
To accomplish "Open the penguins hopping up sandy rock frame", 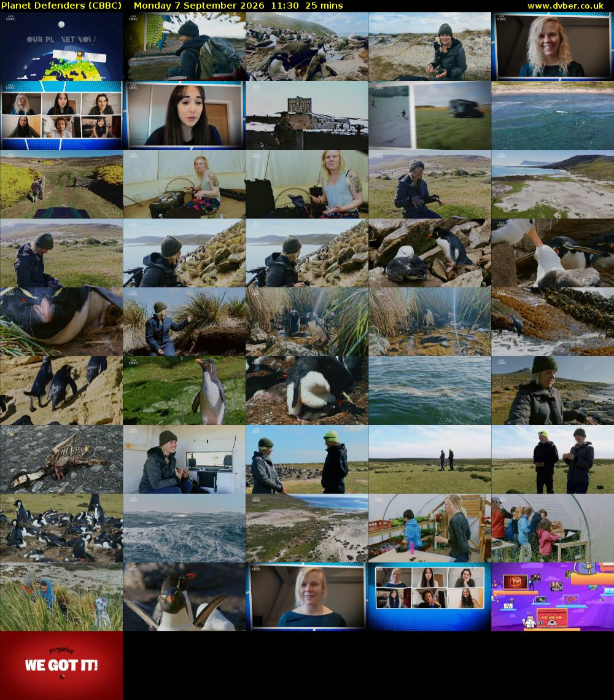I will [x=61, y=390].
